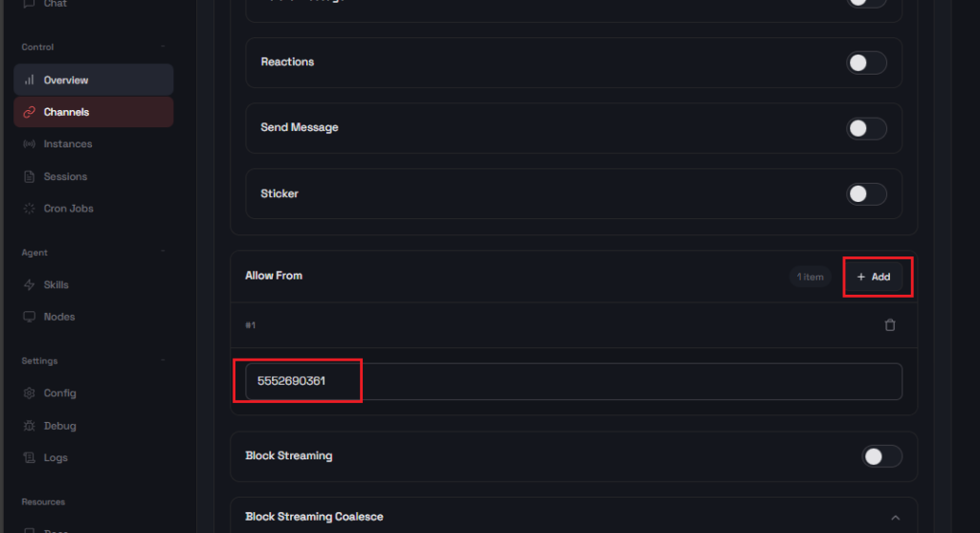Image resolution: width=980 pixels, height=533 pixels.
Task: Click the Channels link icon
Action: pyautogui.click(x=29, y=112)
